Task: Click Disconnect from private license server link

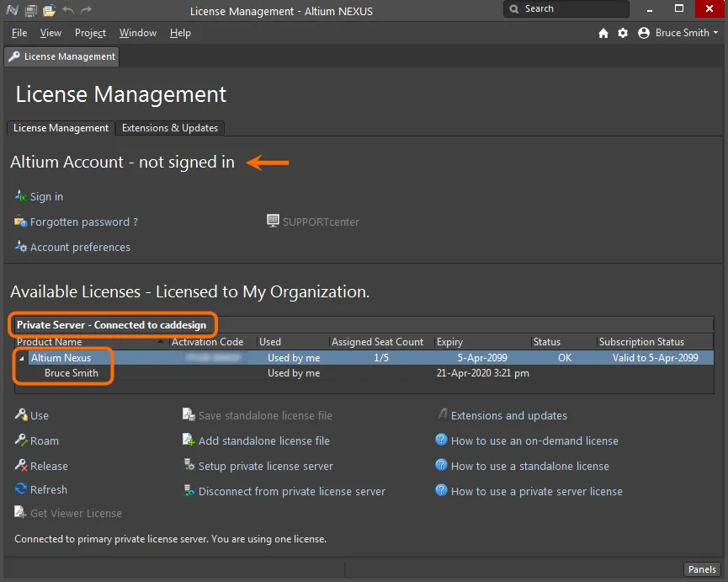Action: [292, 491]
